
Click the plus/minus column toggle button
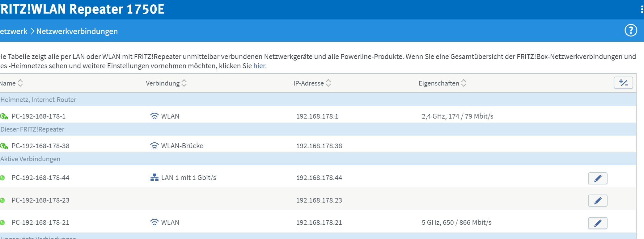click(x=623, y=83)
